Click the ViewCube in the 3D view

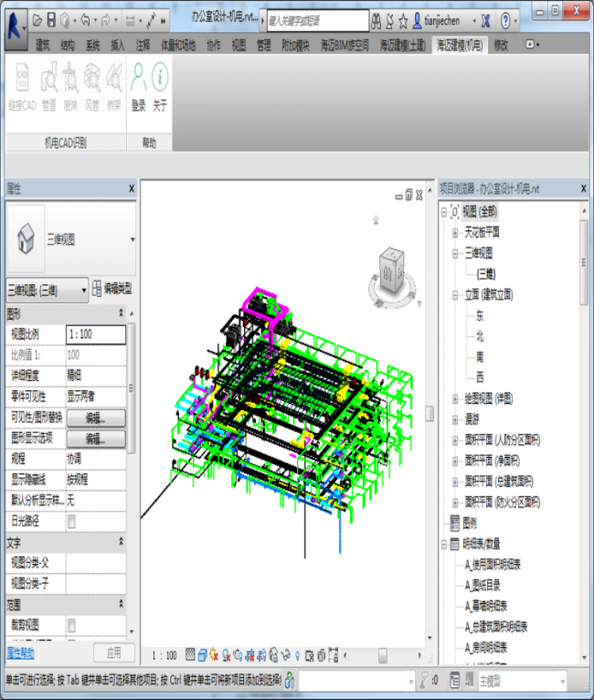coord(391,270)
